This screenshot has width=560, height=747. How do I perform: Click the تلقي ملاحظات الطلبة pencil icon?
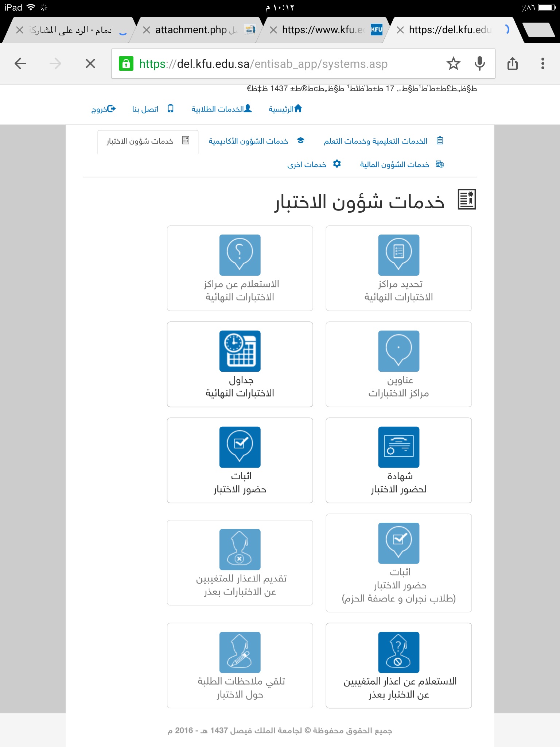click(240, 653)
